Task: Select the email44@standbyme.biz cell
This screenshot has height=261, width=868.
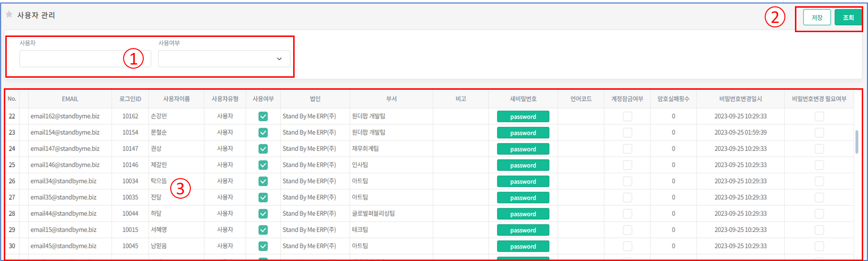Action: pyautogui.click(x=63, y=214)
